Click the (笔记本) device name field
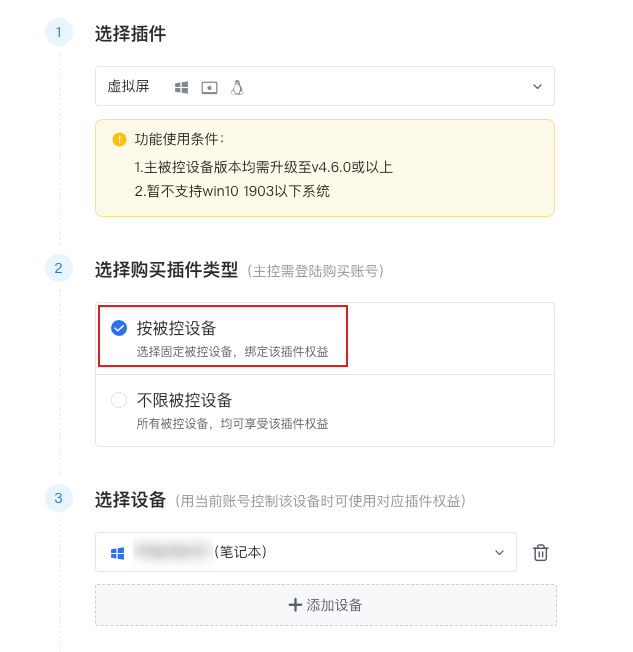This screenshot has height=652, width=633. 306,552
